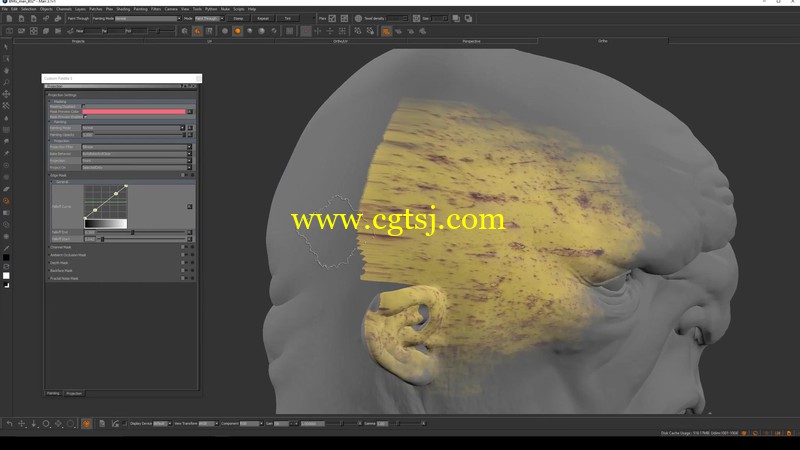Click the grid icon in second toolbar
This screenshot has width=800, height=450.
pyautogui.click(x=289, y=31)
